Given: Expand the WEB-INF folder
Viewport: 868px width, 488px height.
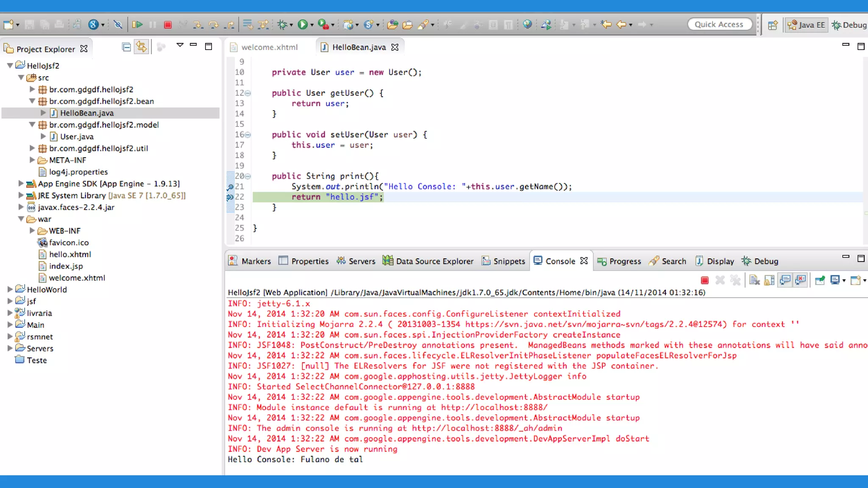Looking at the screenshot, I should (x=32, y=231).
